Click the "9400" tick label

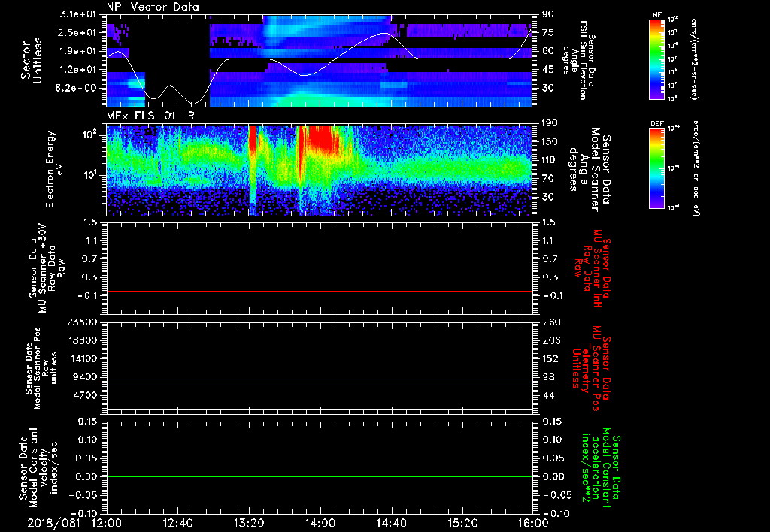(x=86, y=377)
